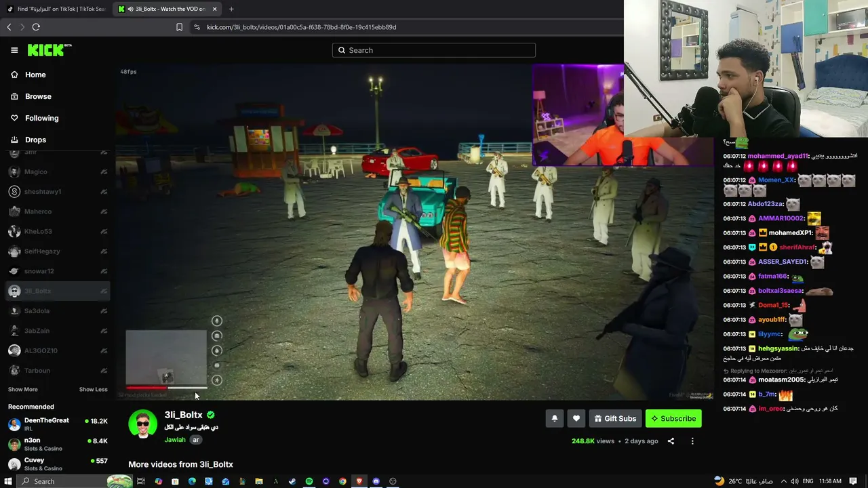Open Steam from taskbar
868x488 pixels.
pos(292,481)
